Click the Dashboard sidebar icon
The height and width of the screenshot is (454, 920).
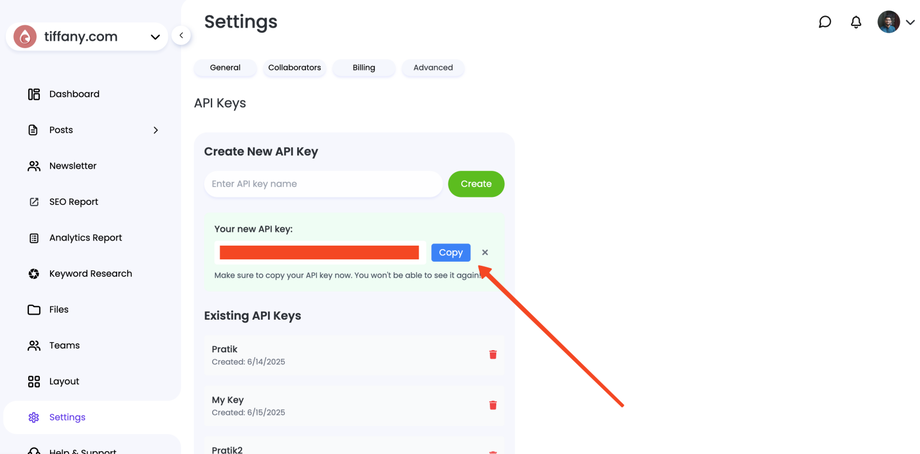pos(34,94)
